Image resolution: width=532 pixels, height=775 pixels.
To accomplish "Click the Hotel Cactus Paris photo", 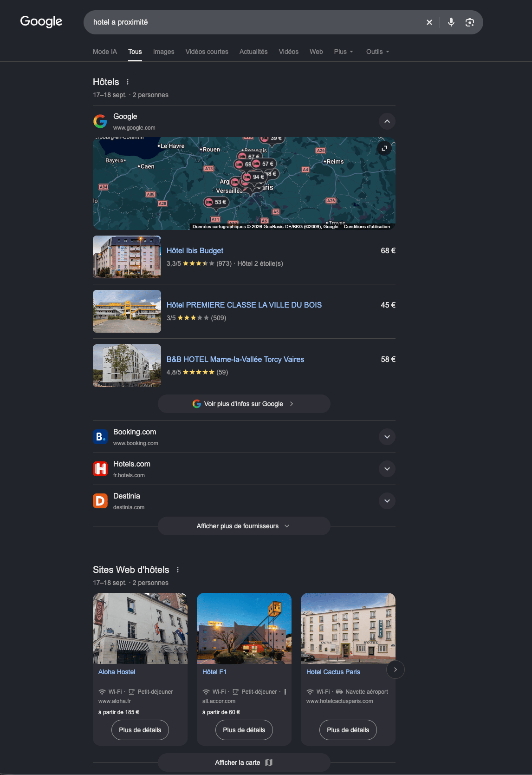I will 348,628.
